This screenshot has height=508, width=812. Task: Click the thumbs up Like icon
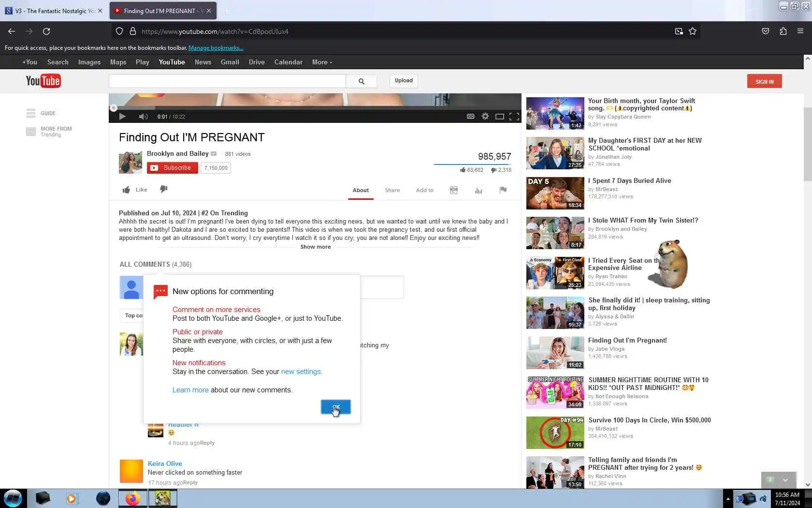click(x=126, y=190)
